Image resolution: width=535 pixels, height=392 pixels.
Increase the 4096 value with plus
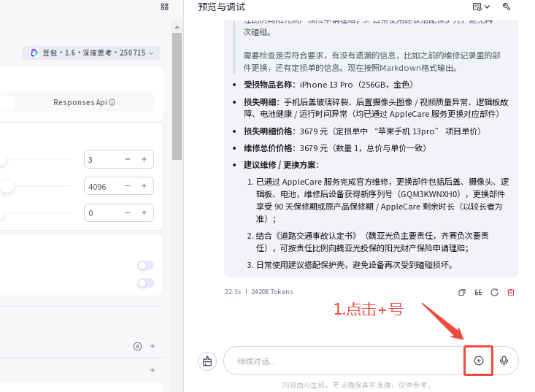144,186
